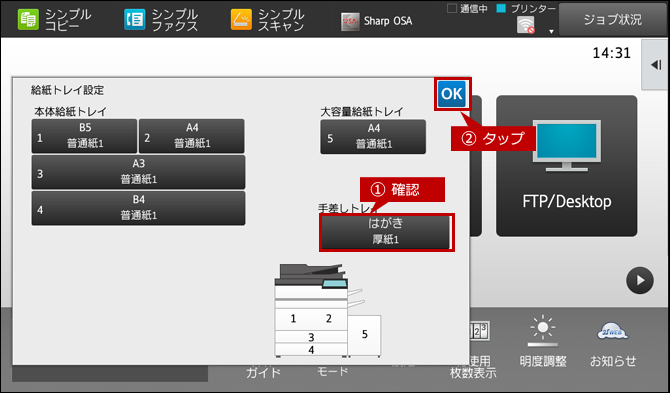Go to next home screen page
This screenshot has width=670, height=393.
pos(640,281)
